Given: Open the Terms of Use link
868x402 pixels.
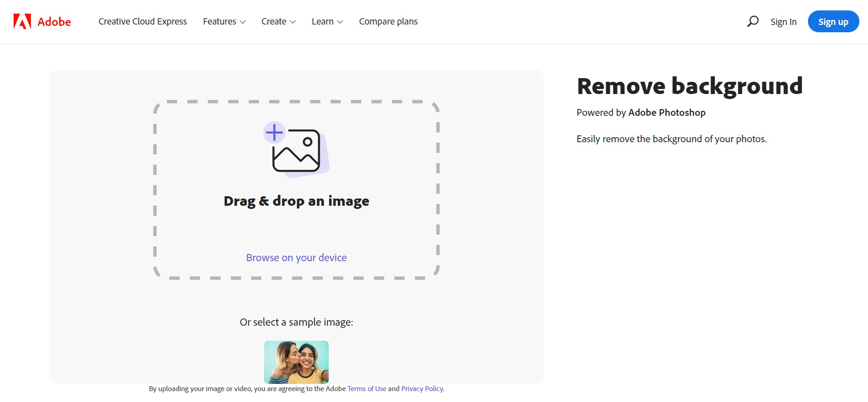Looking at the screenshot, I should [367, 389].
